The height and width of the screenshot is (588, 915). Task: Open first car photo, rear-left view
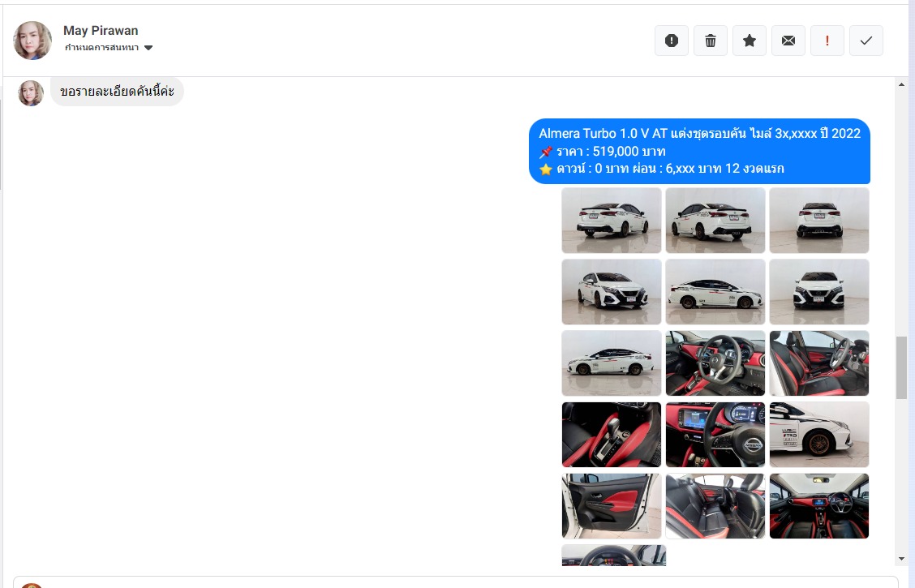(x=612, y=221)
